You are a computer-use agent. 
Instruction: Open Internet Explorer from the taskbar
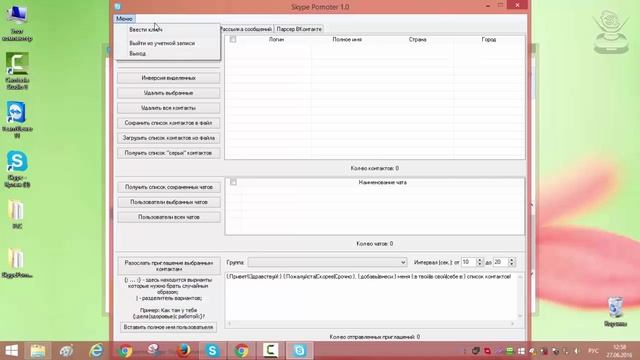click(96, 351)
